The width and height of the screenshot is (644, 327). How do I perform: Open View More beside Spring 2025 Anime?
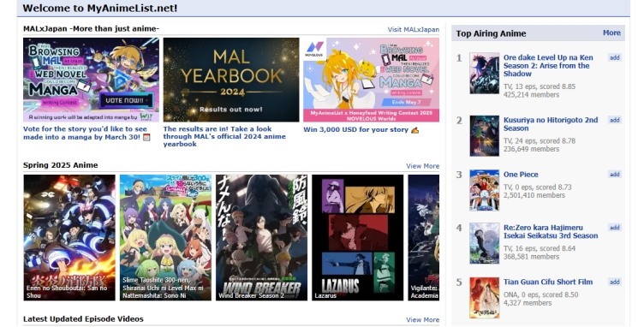423,166
